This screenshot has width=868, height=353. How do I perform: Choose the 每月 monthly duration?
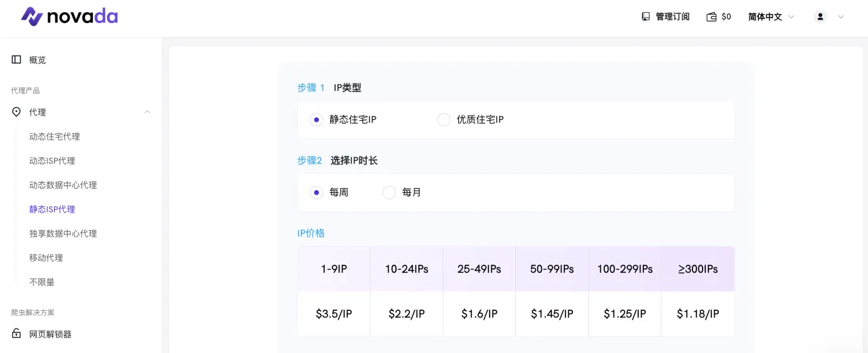[389, 193]
